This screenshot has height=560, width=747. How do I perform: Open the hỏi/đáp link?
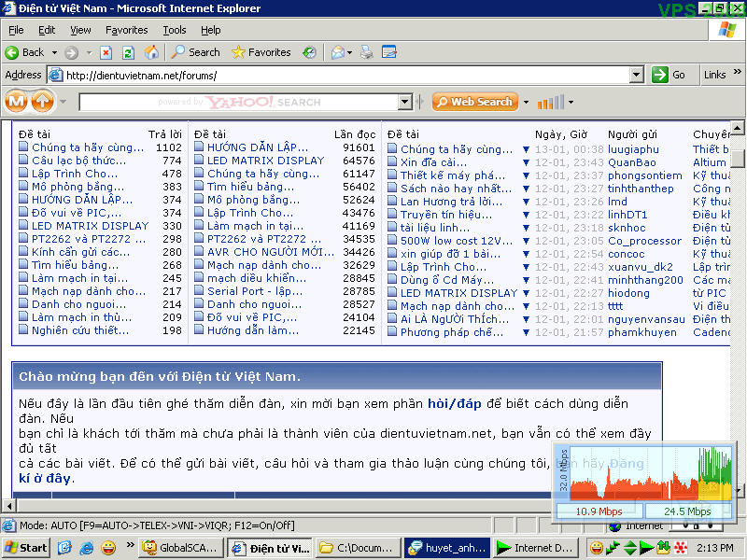tap(455, 403)
